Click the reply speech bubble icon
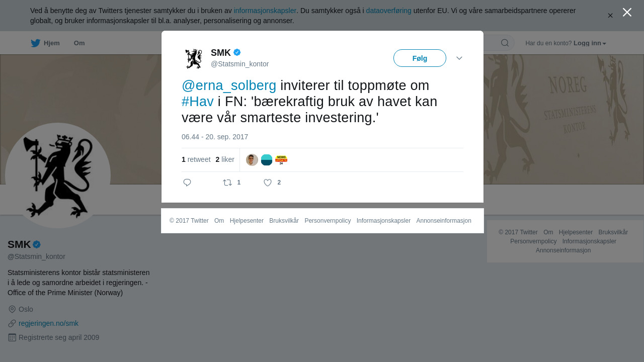Image resolution: width=644 pixels, height=362 pixels. [x=187, y=183]
